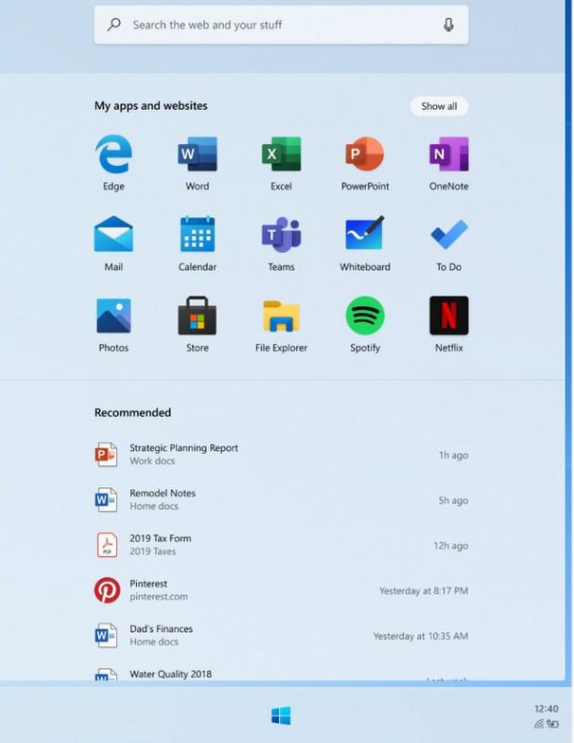Image resolution: width=574 pixels, height=743 pixels.
Task: Launch the Calendar app
Action: (x=198, y=234)
